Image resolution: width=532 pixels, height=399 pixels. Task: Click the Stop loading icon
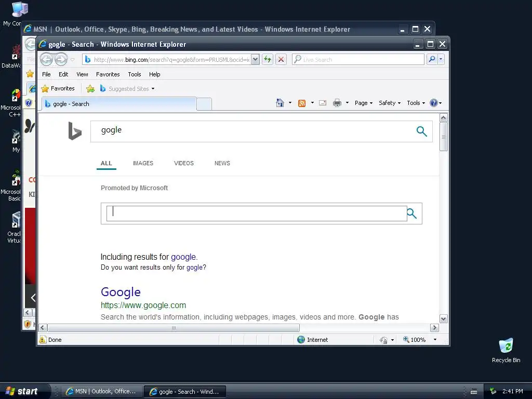[x=281, y=60]
